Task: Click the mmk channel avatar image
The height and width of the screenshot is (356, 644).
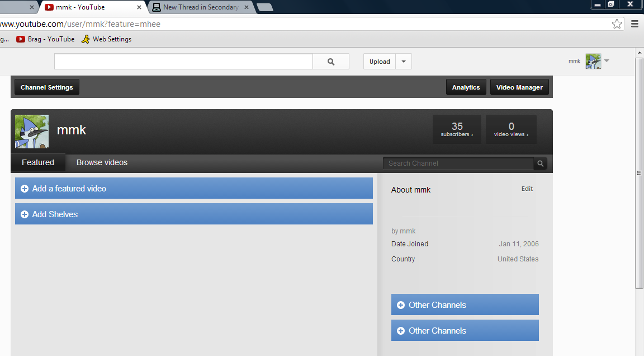Action: [x=32, y=132]
